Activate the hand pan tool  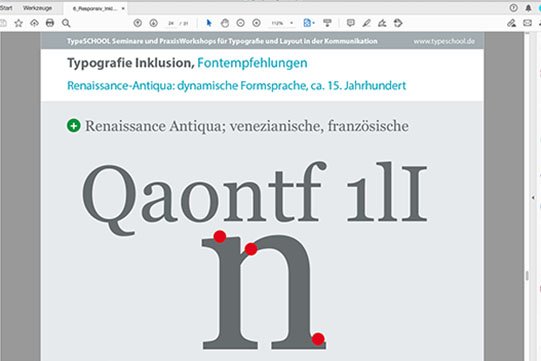point(225,23)
